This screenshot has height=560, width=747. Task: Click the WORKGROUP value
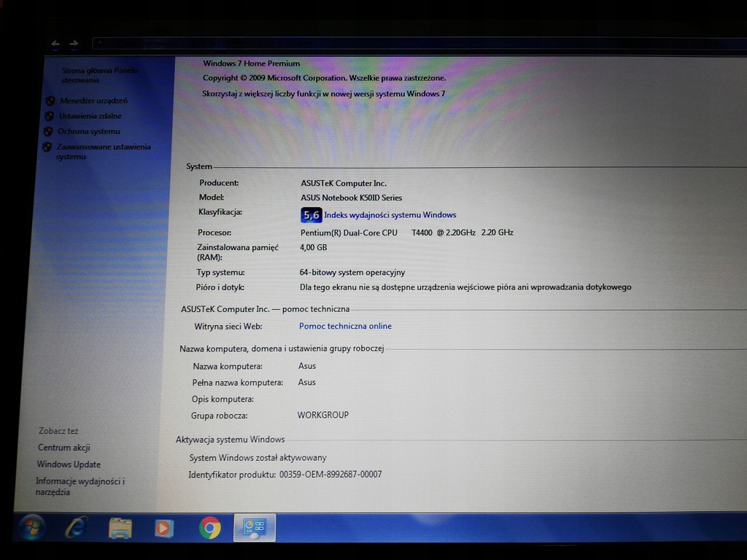323,415
